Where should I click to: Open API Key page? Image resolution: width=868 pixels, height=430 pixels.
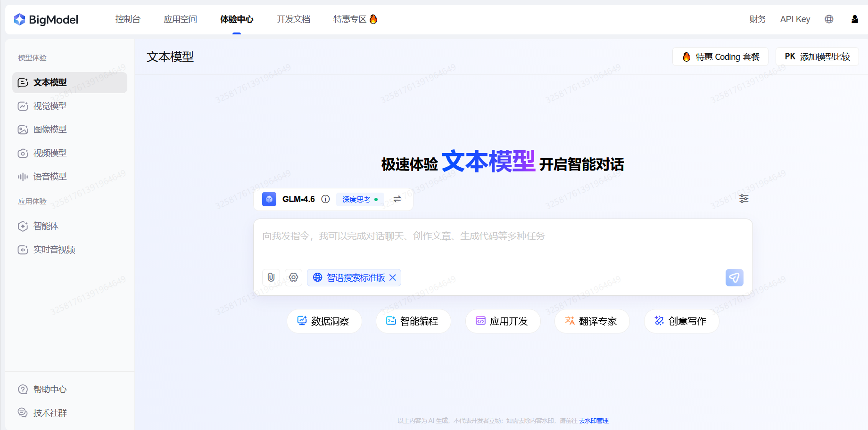click(795, 19)
